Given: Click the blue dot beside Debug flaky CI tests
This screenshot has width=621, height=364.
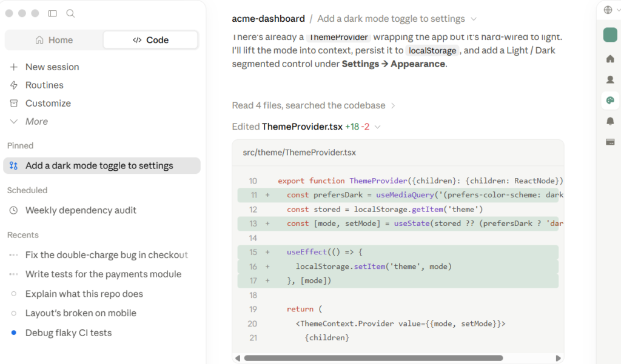Looking at the screenshot, I should (14, 333).
